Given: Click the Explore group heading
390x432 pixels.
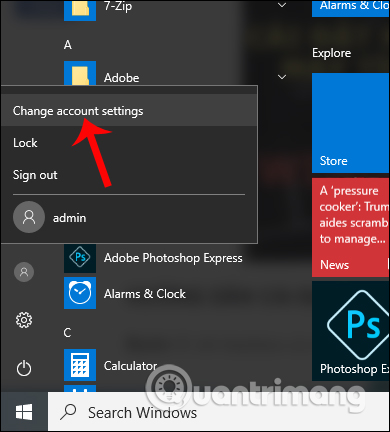Looking at the screenshot, I should click(x=331, y=53).
